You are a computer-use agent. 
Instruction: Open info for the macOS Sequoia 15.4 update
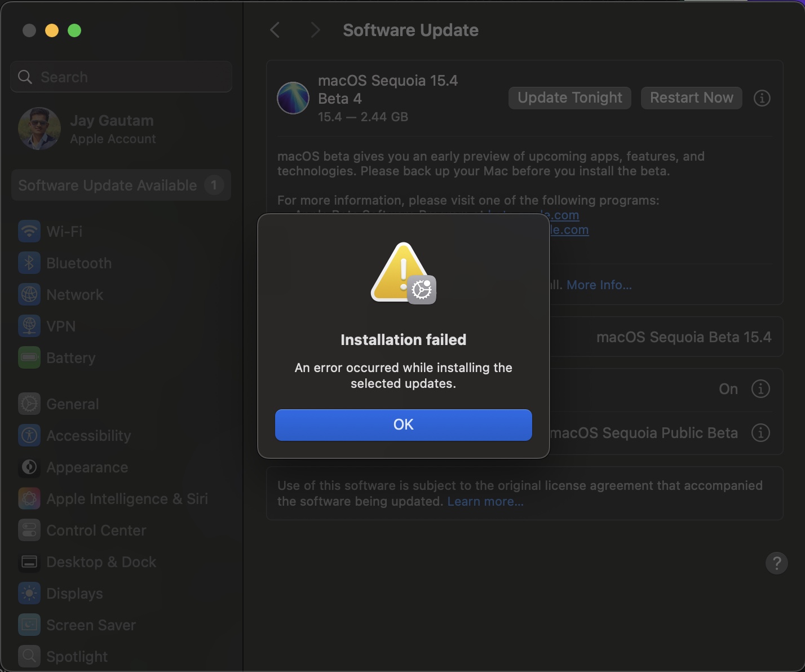(x=762, y=98)
